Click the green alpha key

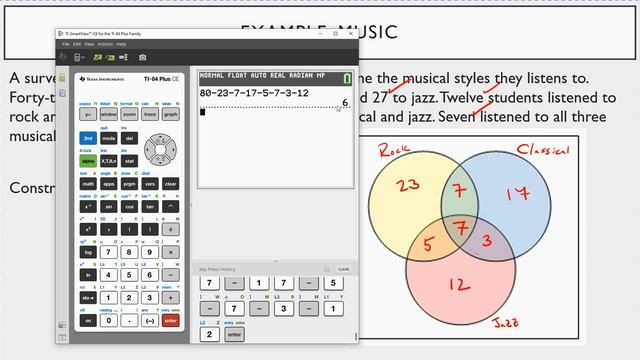click(x=88, y=161)
